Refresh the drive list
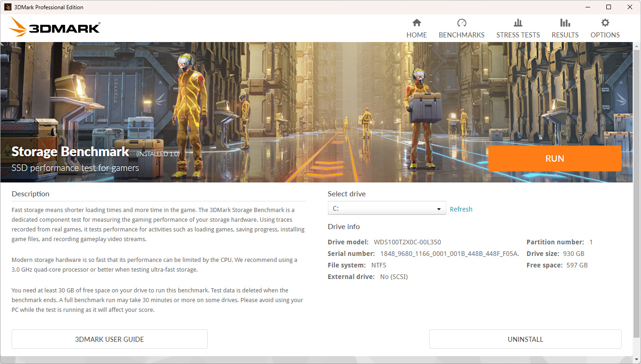 coord(461,209)
